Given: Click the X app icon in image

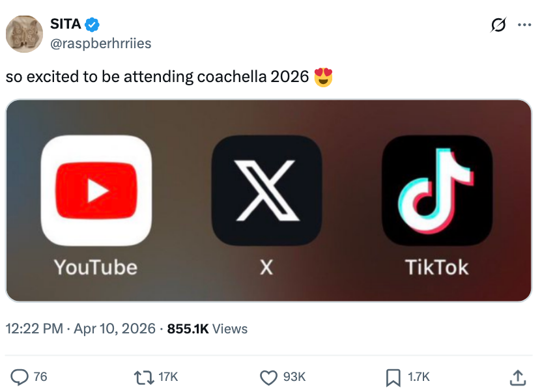Looking at the screenshot, I should 266,190.
